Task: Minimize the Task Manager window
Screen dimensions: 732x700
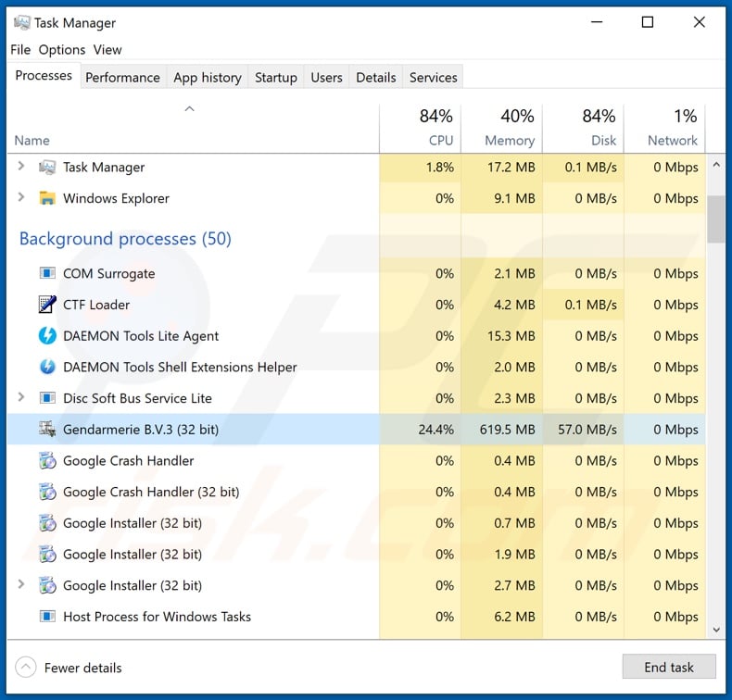Action: pyautogui.click(x=597, y=22)
